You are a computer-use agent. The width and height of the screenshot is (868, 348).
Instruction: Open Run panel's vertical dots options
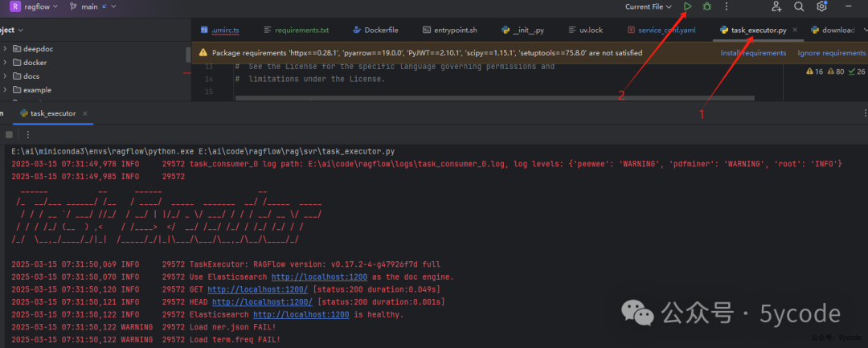[28, 135]
